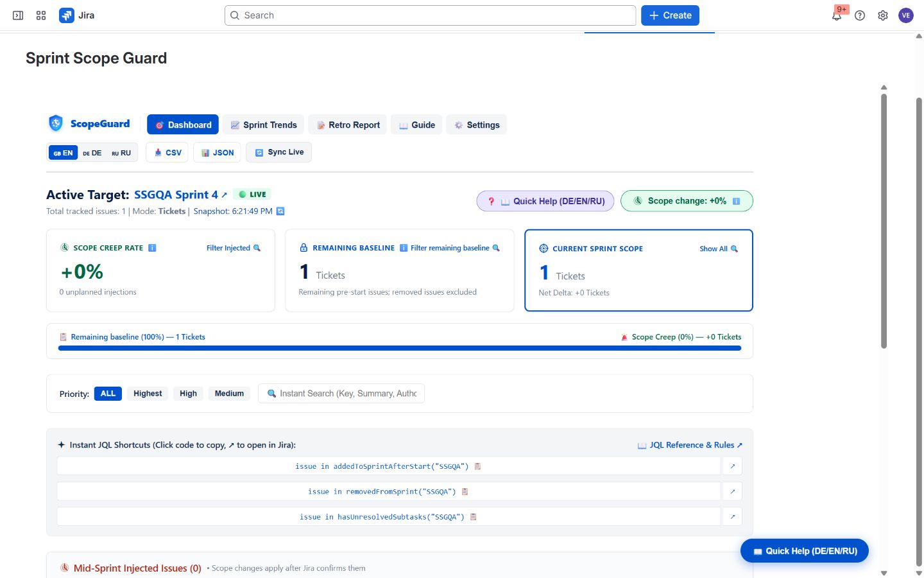Viewport: 924px width, 578px height.
Task: Open hasUnresolvedSubtasks query in Jira arrow
Action: (732, 516)
